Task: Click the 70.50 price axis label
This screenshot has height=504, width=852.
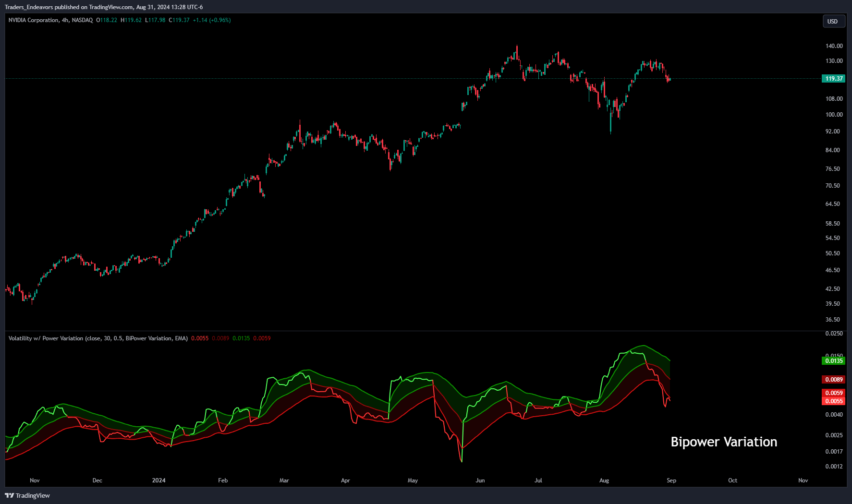Action: [832, 186]
